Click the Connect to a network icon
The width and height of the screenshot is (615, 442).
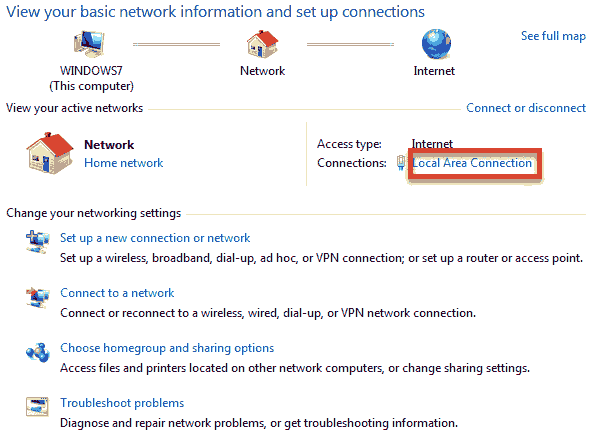click(37, 295)
